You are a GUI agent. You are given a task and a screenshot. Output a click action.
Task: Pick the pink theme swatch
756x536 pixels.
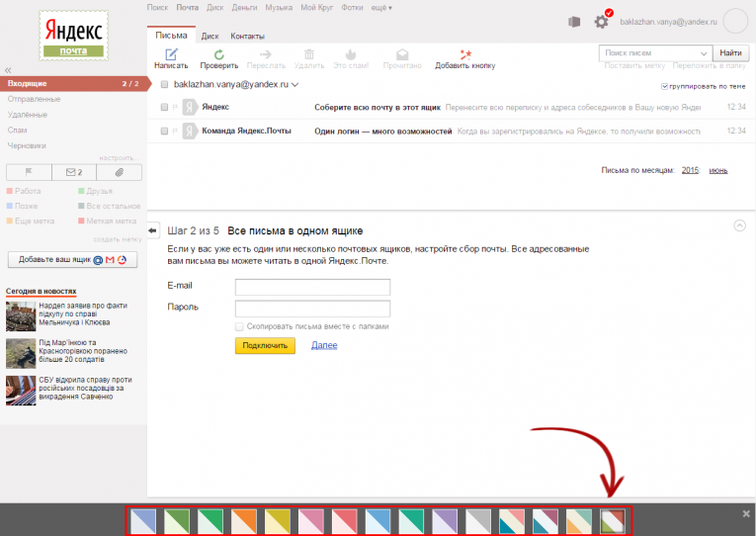point(310,521)
